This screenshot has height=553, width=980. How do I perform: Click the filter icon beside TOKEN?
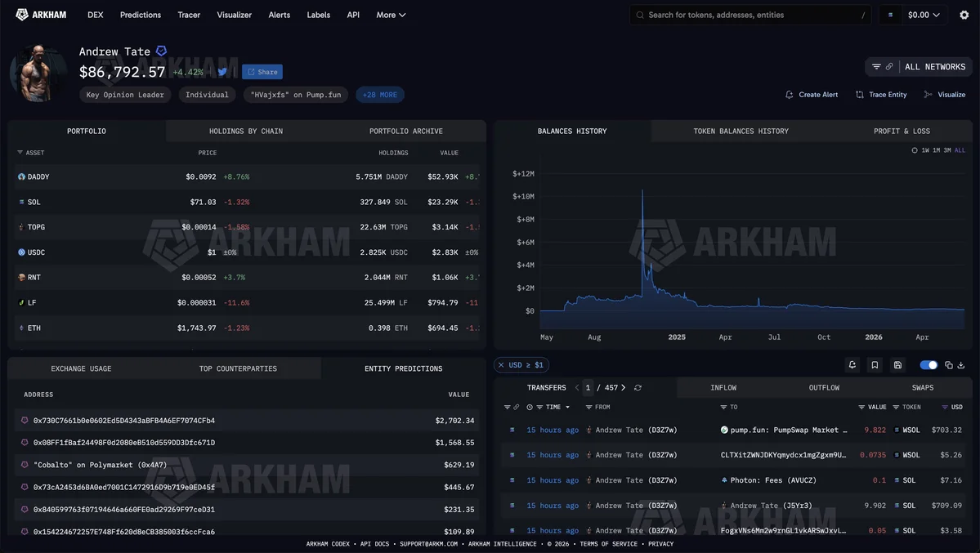(x=896, y=407)
